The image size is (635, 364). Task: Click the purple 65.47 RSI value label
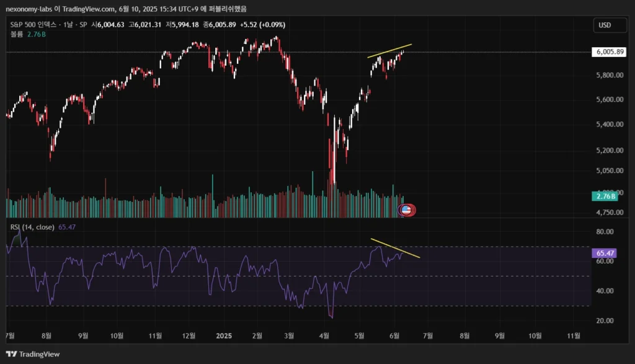(605, 253)
